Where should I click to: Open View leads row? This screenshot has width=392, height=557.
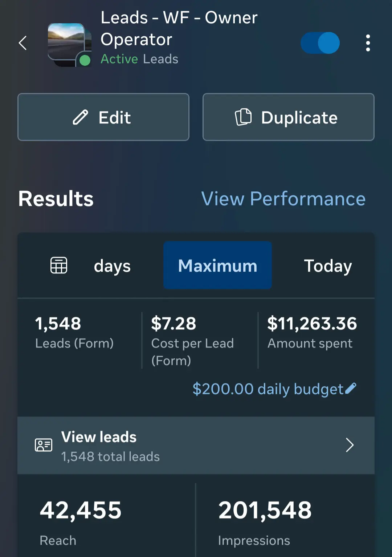pyautogui.click(x=196, y=445)
